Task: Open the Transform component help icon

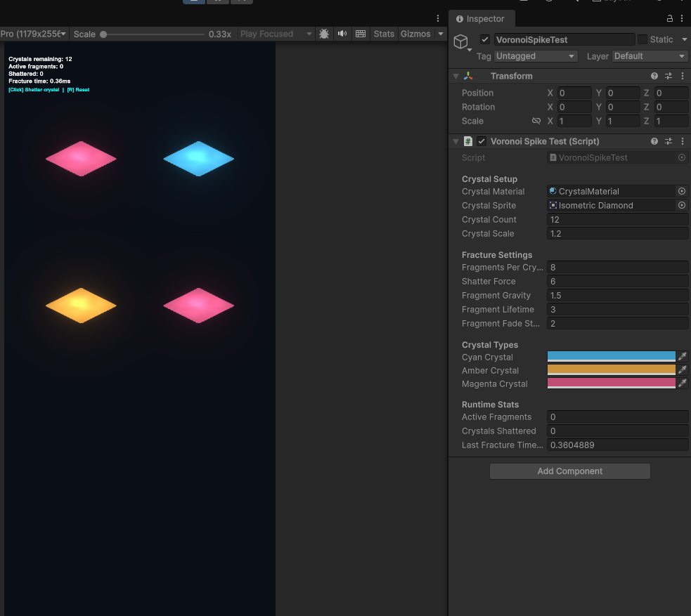Action: tap(654, 76)
